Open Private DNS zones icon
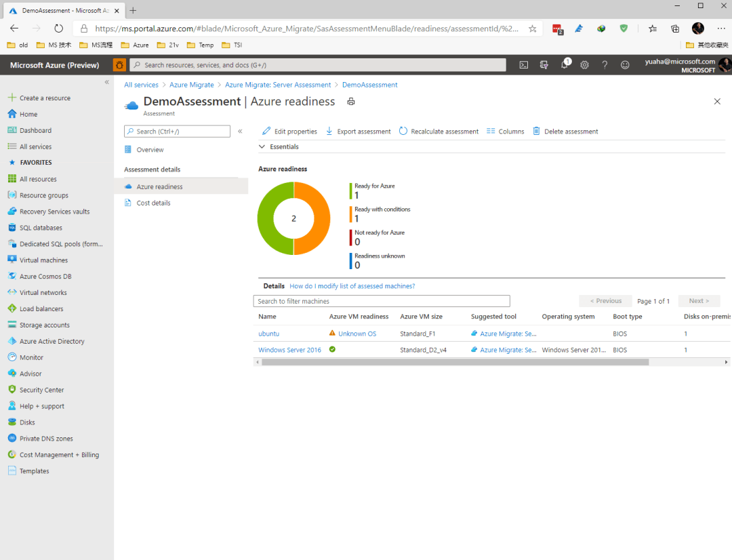732x560 pixels. [x=12, y=438]
